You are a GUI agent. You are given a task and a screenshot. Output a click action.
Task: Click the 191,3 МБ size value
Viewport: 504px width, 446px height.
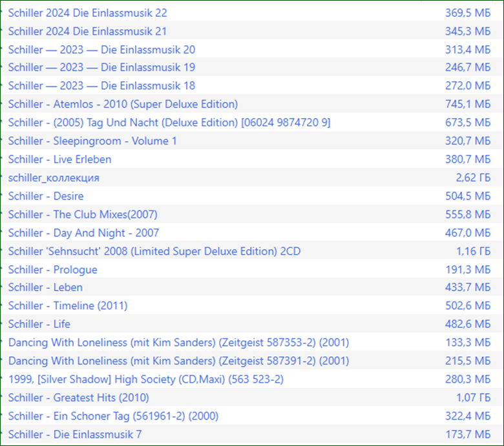tap(468, 270)
